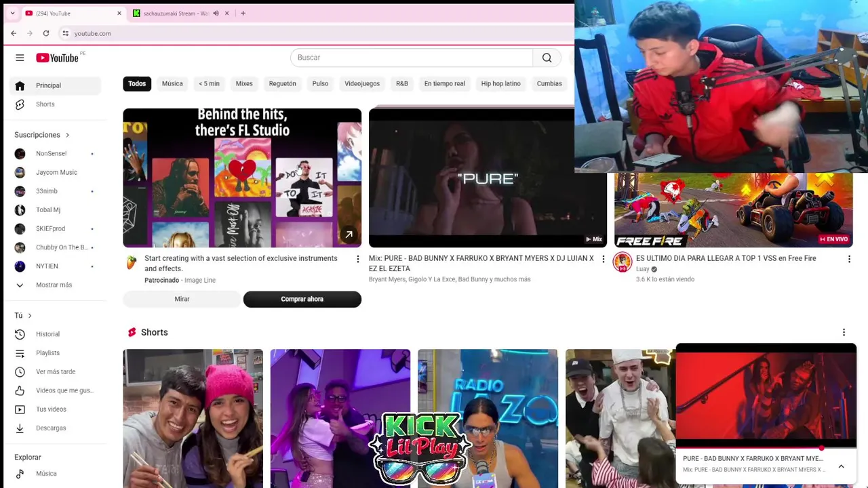Open the Shorts shelf options menu
868x488 pixels.
(844, 332)
